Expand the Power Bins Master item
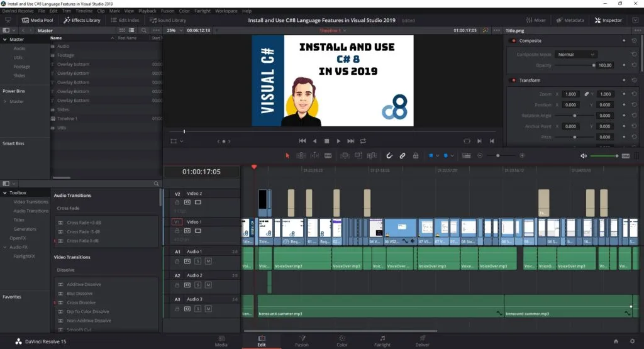This screenshot has width=644, height=349. 5,101
